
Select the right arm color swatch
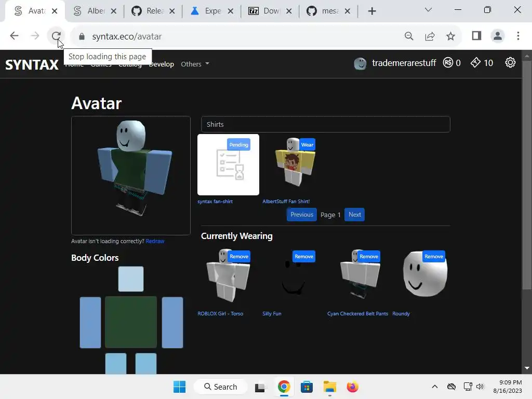click(172, 323)
